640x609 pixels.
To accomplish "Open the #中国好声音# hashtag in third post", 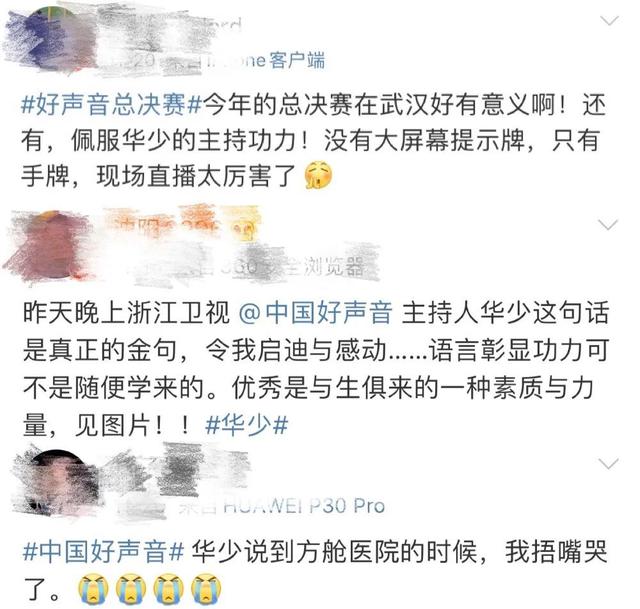I will pos(103,551).
